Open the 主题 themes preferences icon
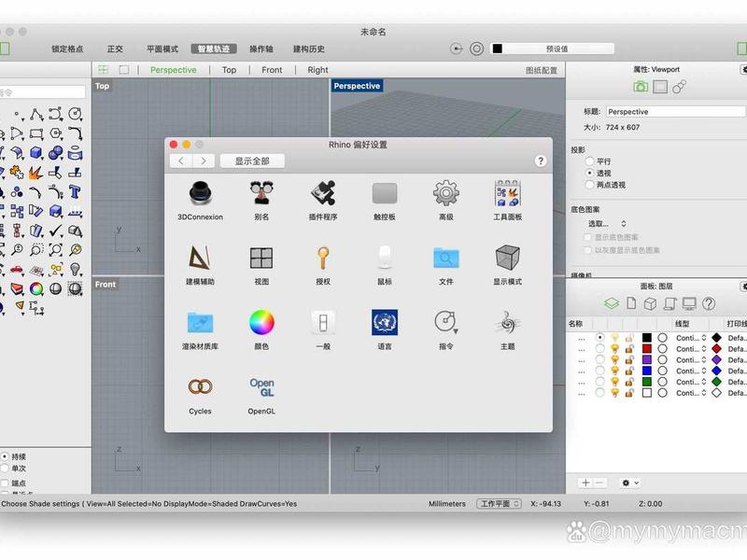Viewport: 747px width, 560px height. tap(507, 322)
